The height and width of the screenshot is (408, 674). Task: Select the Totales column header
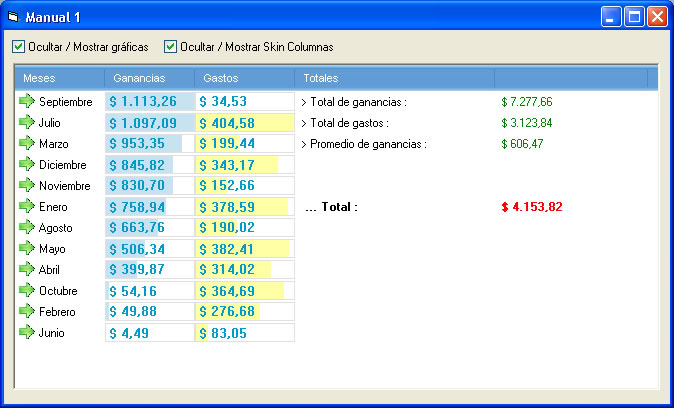click(x=394, y=78)
